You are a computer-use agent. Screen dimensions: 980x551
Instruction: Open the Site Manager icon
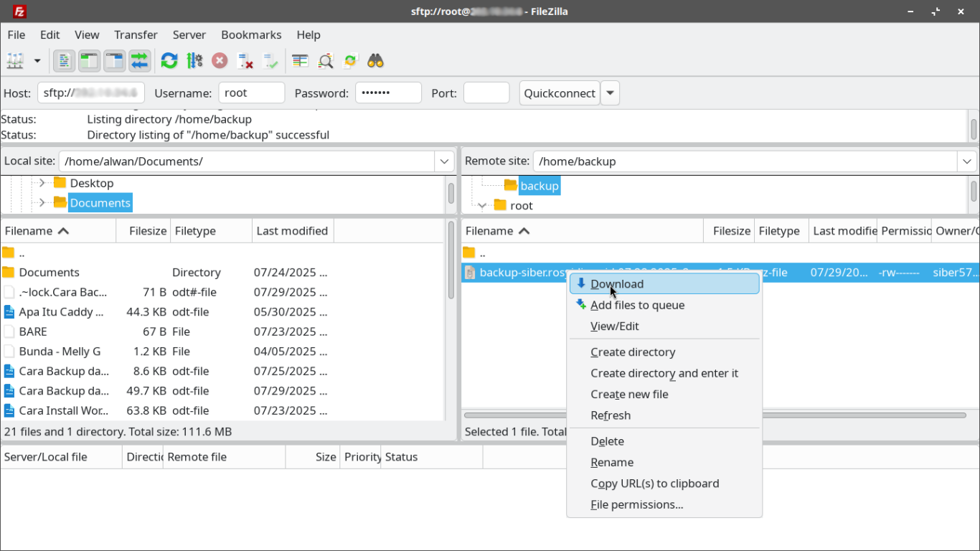coord(15,61)
